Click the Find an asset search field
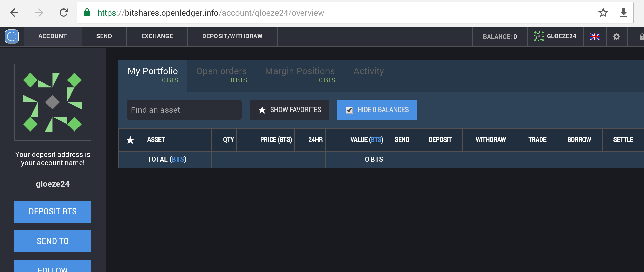The image size is (644, 272). coord(184,110)
